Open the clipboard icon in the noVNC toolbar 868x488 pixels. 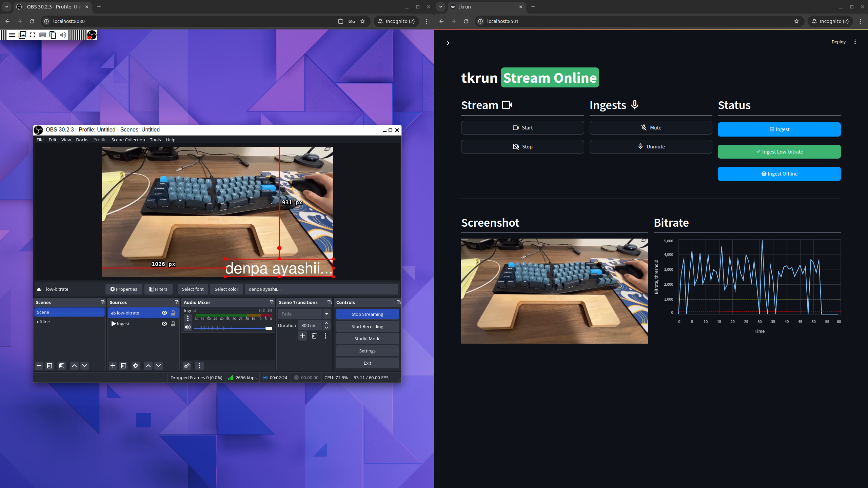[x=53, y=35]
